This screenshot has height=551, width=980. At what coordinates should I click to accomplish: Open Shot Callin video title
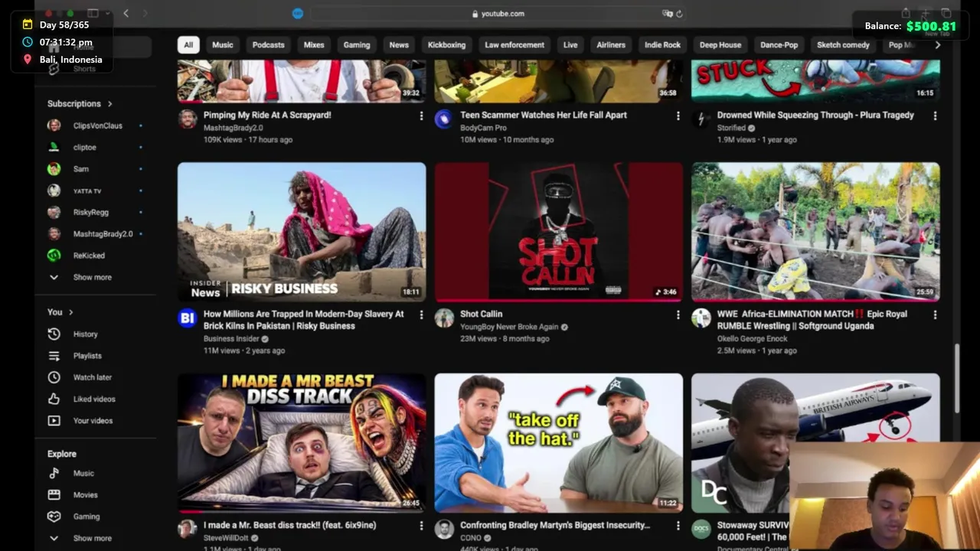click(x=482, y=314)
